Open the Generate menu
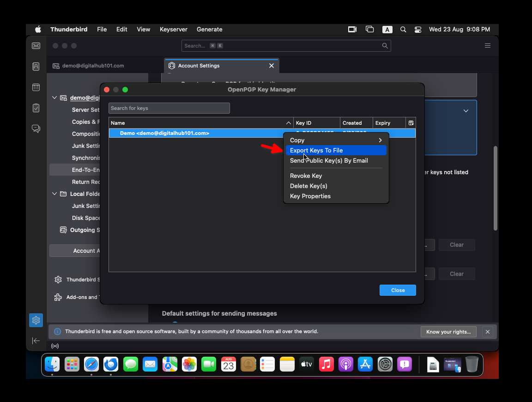532x402 pixels. pos(209,30)
